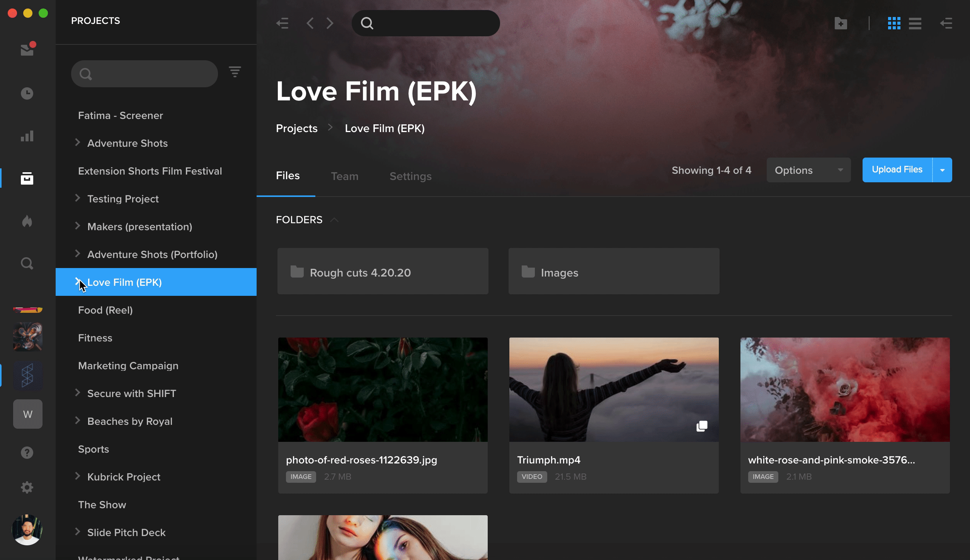Go back with the left arrow
Image resolution: width=970 pixels, height=560 pixels.
(310, 23)
